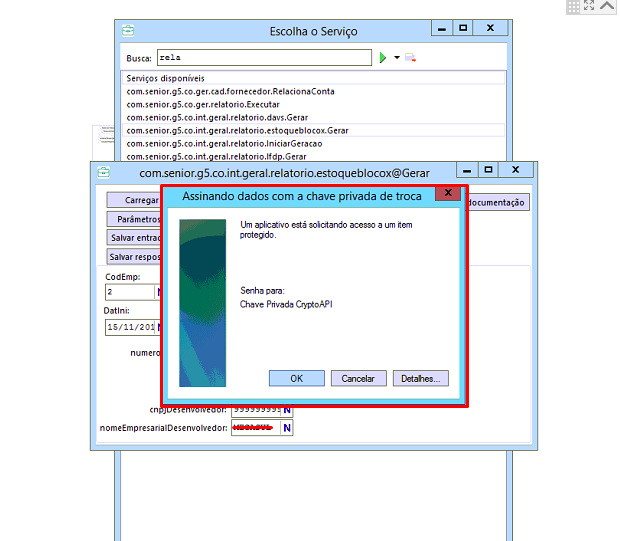Viewport: 620px width, 541px height.
Task: Click the Cancelar button
Action: 358,379
